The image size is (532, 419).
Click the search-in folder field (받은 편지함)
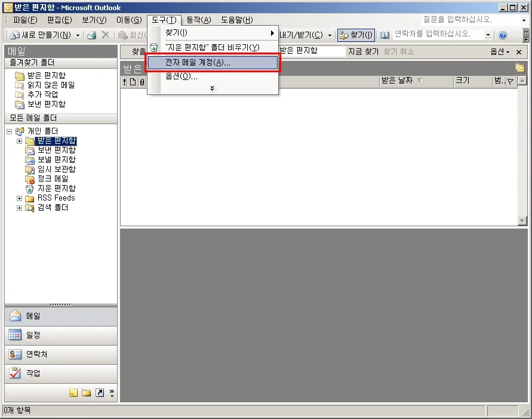point(312,51)
